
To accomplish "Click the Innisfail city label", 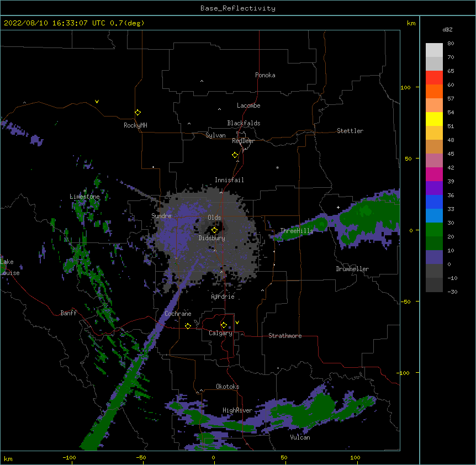I will pyautogui.click(x=229, y=180).
